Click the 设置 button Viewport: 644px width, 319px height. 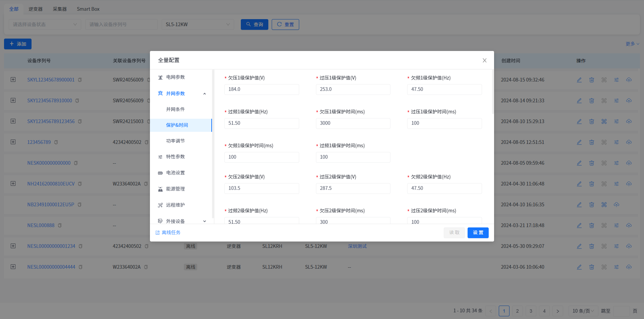[x=478, y=233]
